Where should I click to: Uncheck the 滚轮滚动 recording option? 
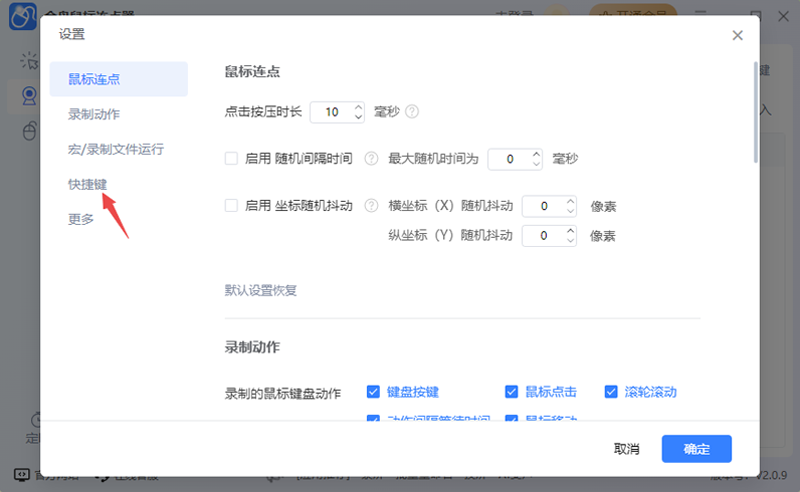pos(611,392)
